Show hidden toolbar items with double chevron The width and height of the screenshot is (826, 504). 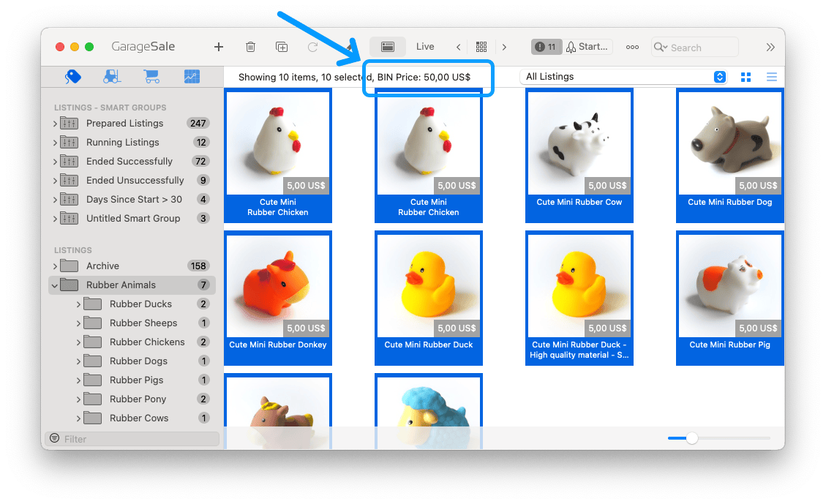pyautogui.click(x=770, y=47)
